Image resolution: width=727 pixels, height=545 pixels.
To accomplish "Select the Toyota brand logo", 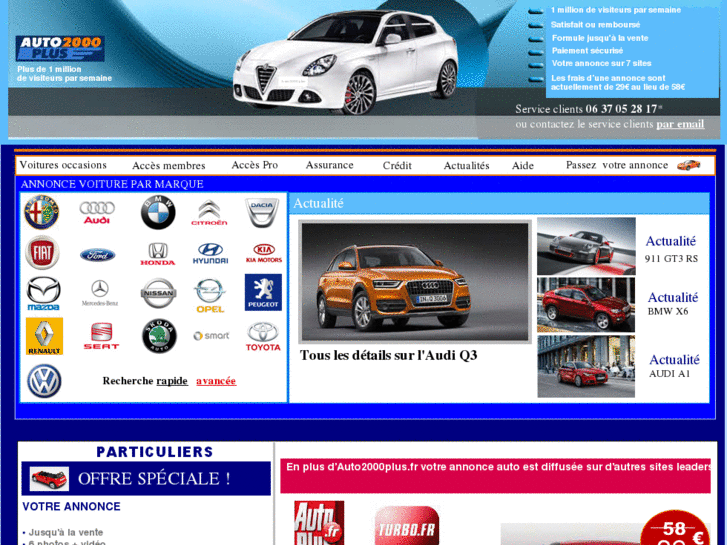I will pyautogui.click(x=263, y=336).
